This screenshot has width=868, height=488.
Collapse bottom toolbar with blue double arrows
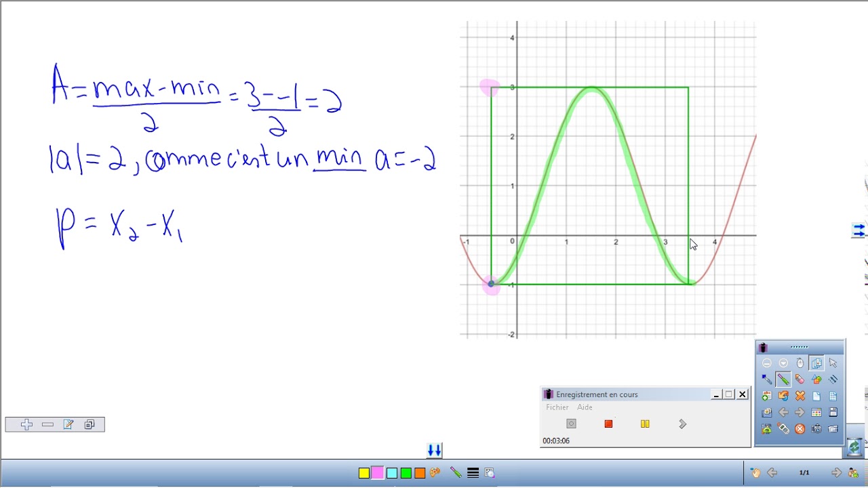[435, 450]
